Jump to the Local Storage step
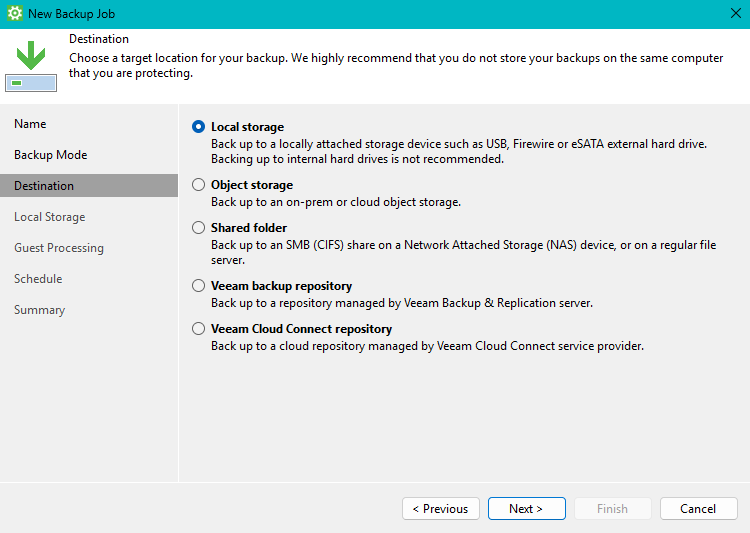Viewport: 750px width, 533px height. (49, 217)
